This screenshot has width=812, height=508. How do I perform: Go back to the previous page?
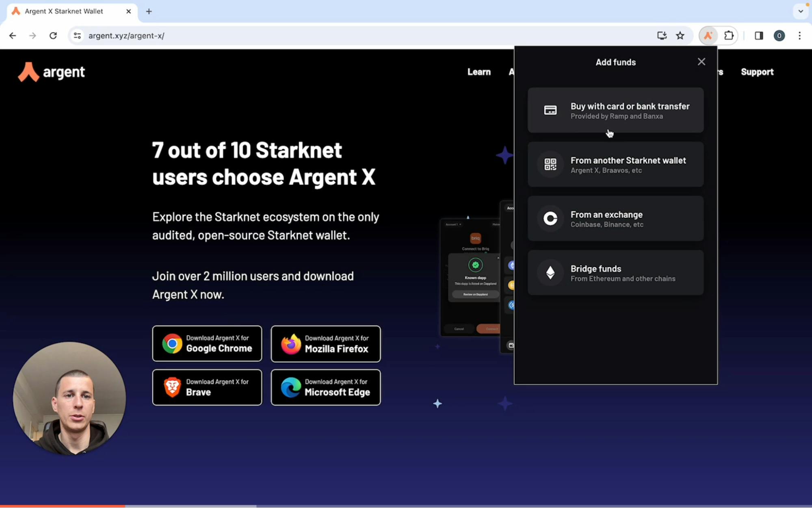coord(13,36)
